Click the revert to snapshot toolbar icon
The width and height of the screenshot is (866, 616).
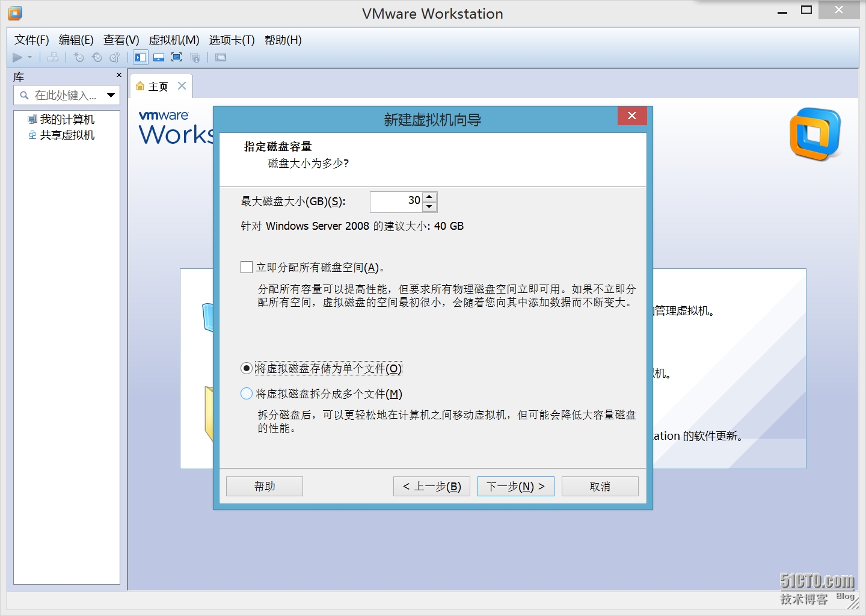(x=97, y=57)
